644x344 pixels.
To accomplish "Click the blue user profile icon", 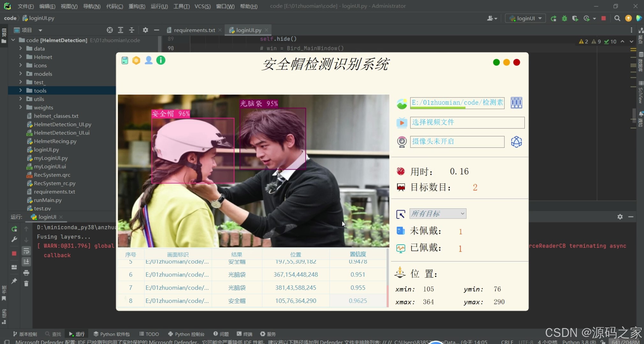I will (x=149, y=60).
